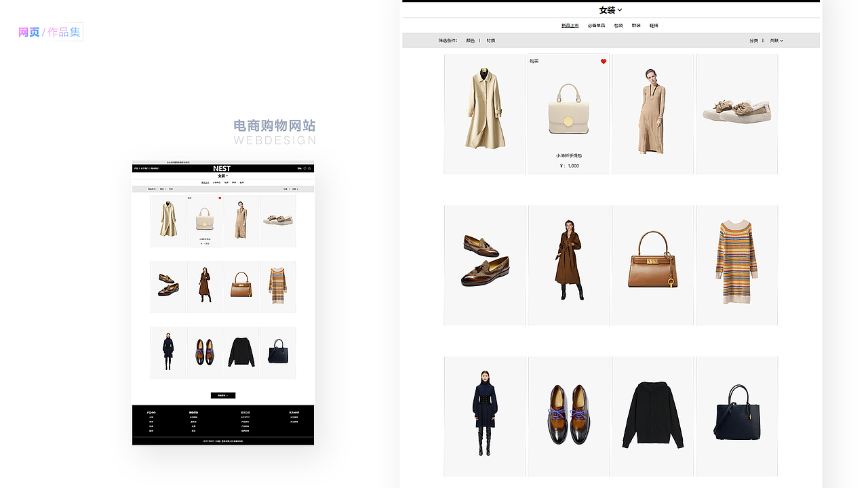Screen dimensions: 868x488
Task: Click shopping bag icon in NEST header
Action: pos(309,169)
